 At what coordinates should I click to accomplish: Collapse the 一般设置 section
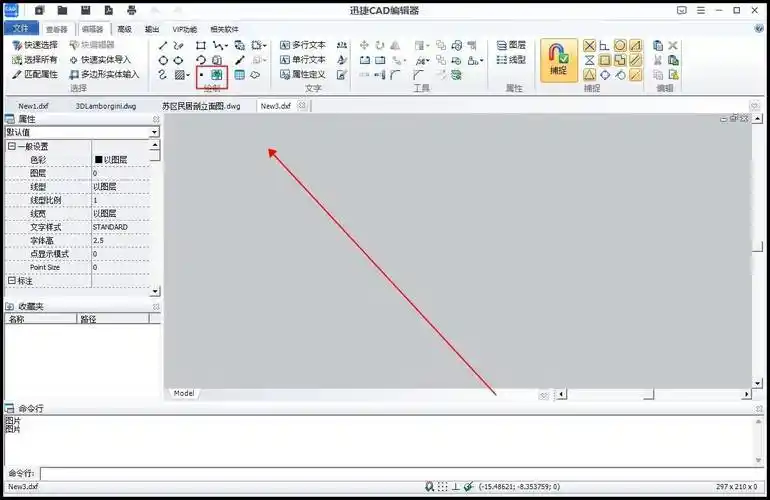[12, 147]
